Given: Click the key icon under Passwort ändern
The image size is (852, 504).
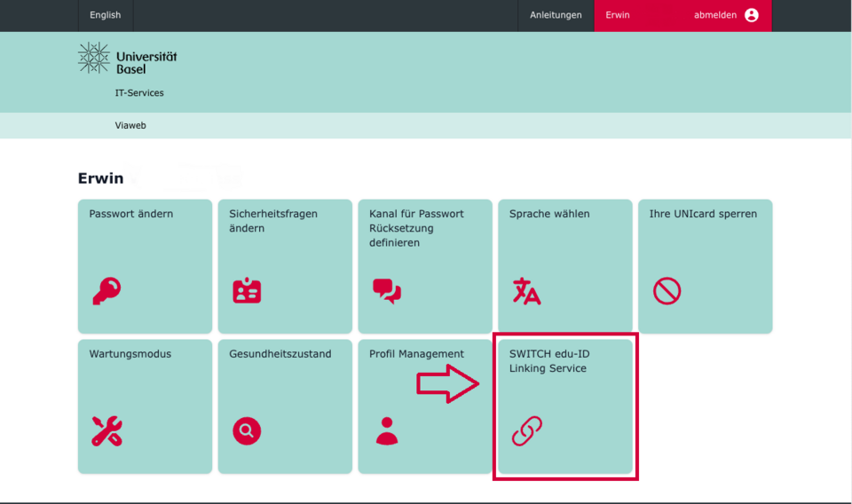Looking at the screenshot, I should [106, 290].
